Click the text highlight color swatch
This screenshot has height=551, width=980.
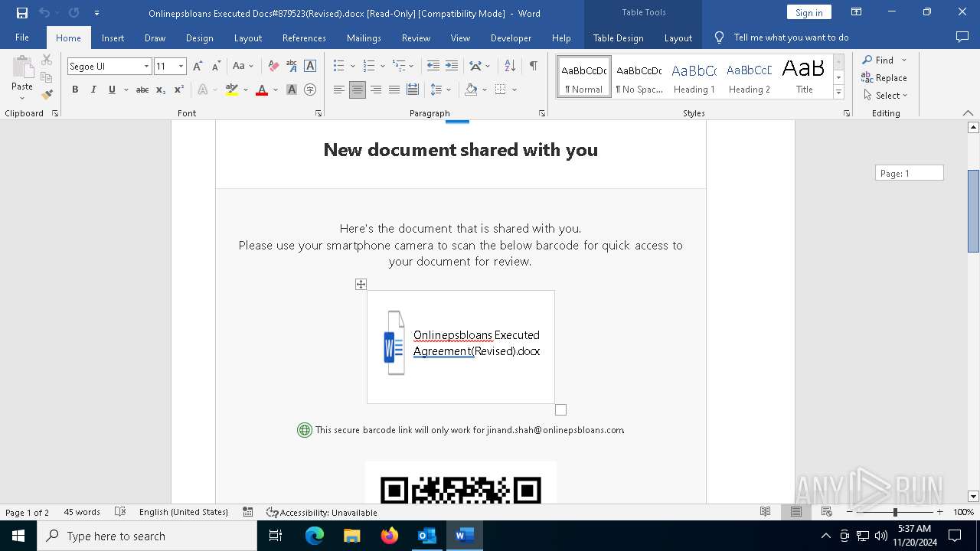232,90
